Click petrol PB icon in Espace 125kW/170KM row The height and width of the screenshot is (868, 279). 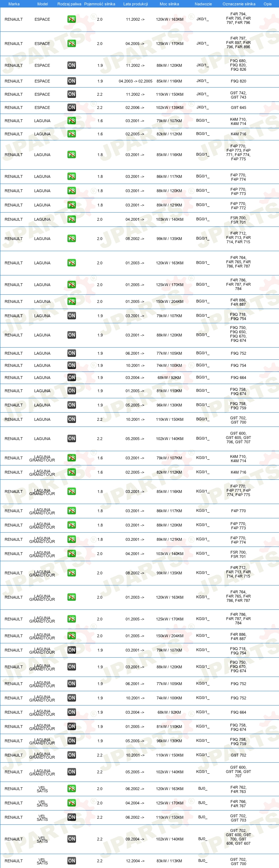coord(72,44)
